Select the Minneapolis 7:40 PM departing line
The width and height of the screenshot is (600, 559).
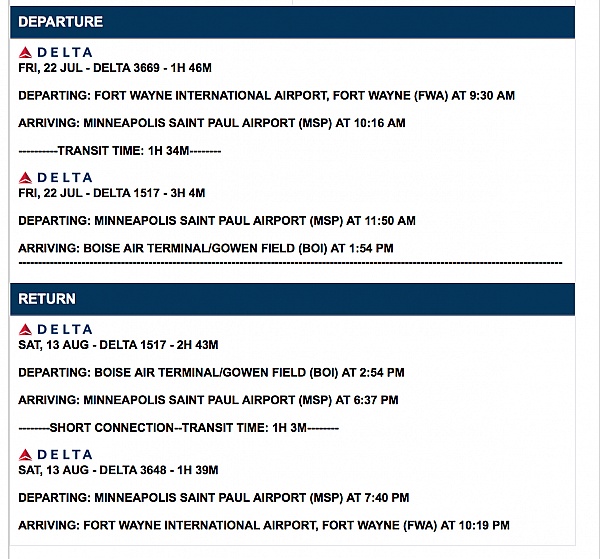coord(213,498)
